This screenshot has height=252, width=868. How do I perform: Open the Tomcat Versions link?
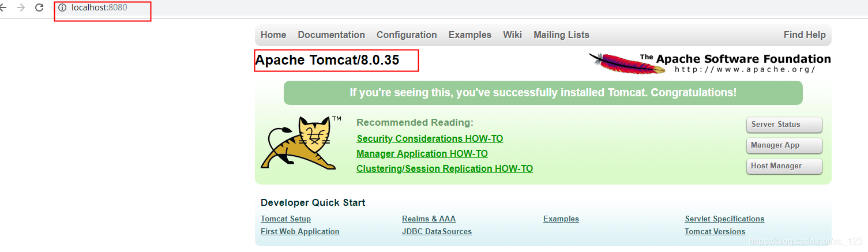pos(715,231)
